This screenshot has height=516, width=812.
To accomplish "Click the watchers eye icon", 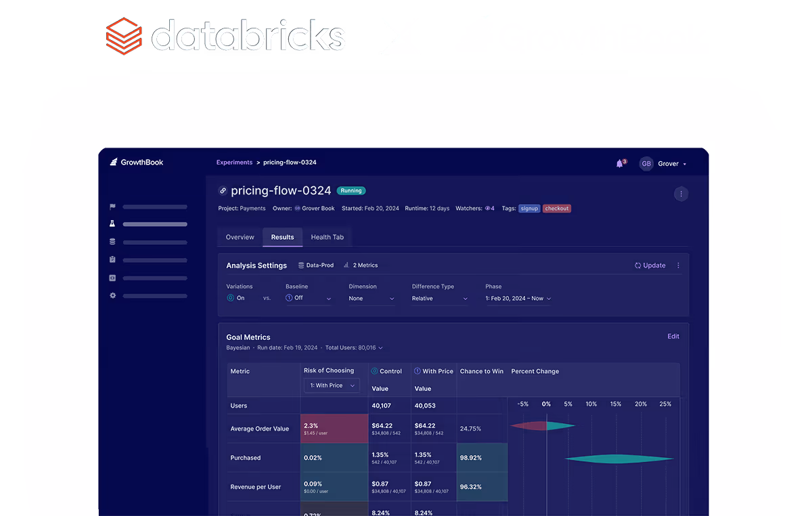I will pyautogui.click(x=488, y=209).
